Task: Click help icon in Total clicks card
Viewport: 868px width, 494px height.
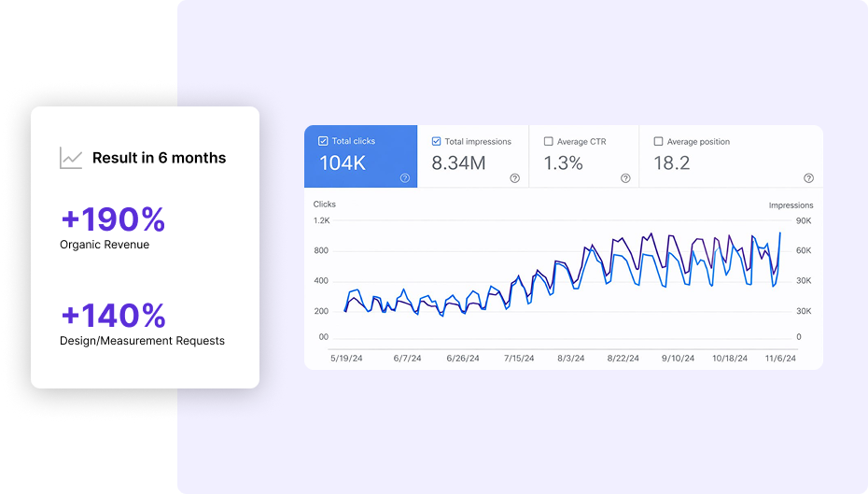Action: click(x=405, y=178)
